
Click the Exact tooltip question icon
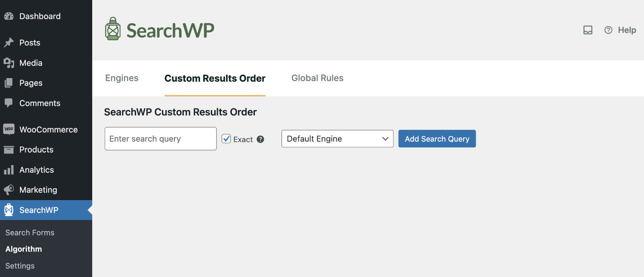260,139
